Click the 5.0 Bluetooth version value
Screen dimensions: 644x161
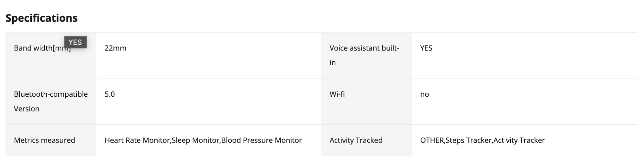tap(110, 94)
